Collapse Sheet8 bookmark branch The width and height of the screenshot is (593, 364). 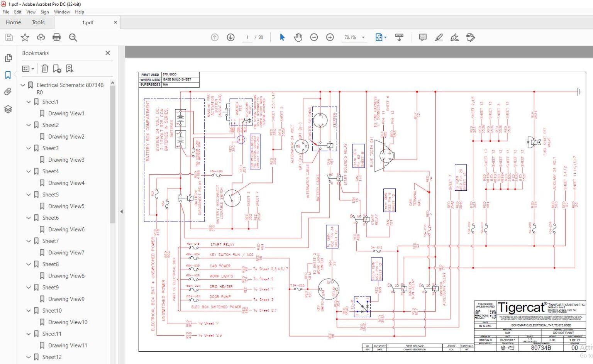click(x=29, y=264)
